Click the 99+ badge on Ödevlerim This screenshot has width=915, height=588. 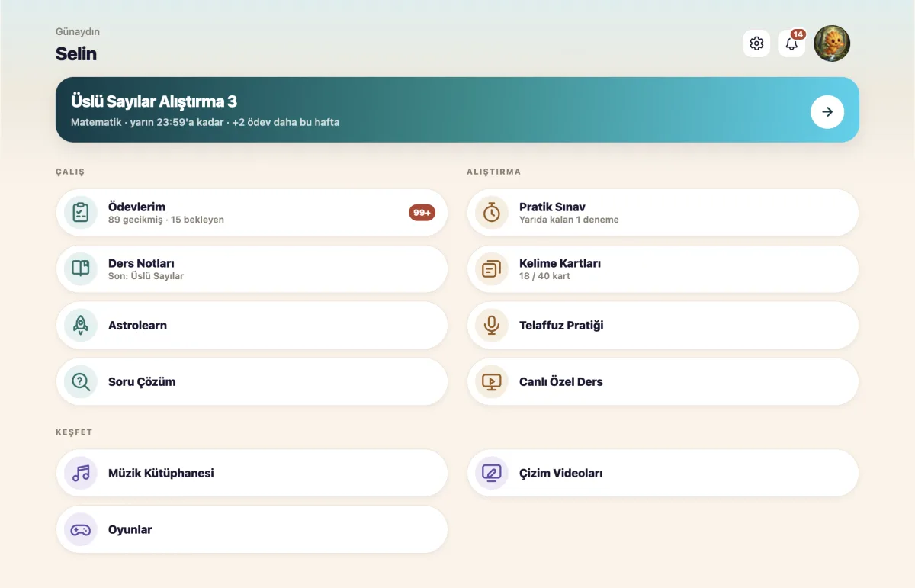[422, 213]
